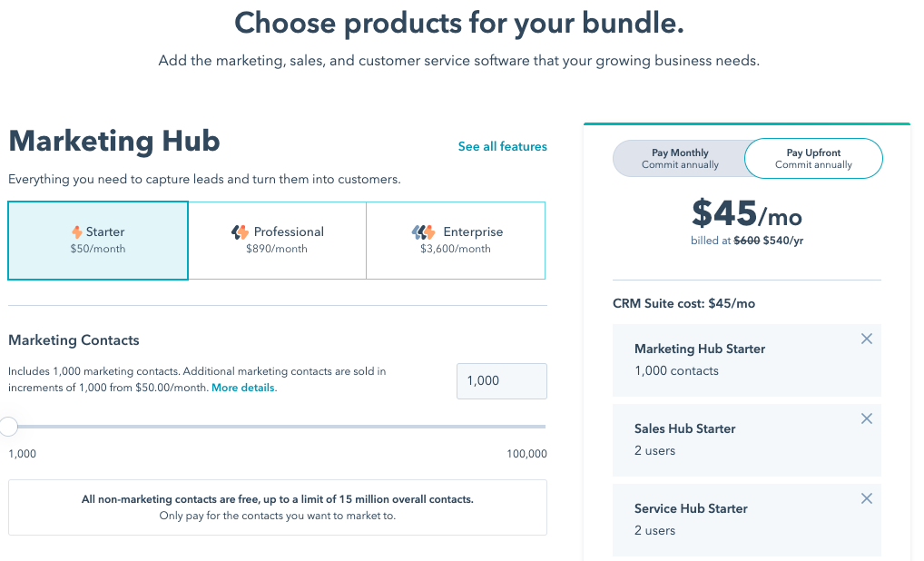Screen dimensions: 924x561
Task: Click the $45/mo price display
Action: 747,215
